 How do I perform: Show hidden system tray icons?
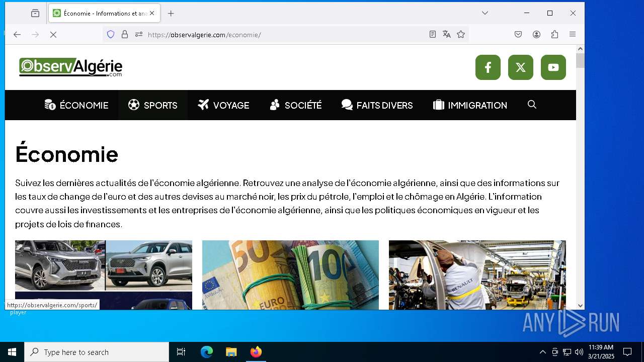coord(542,352)
